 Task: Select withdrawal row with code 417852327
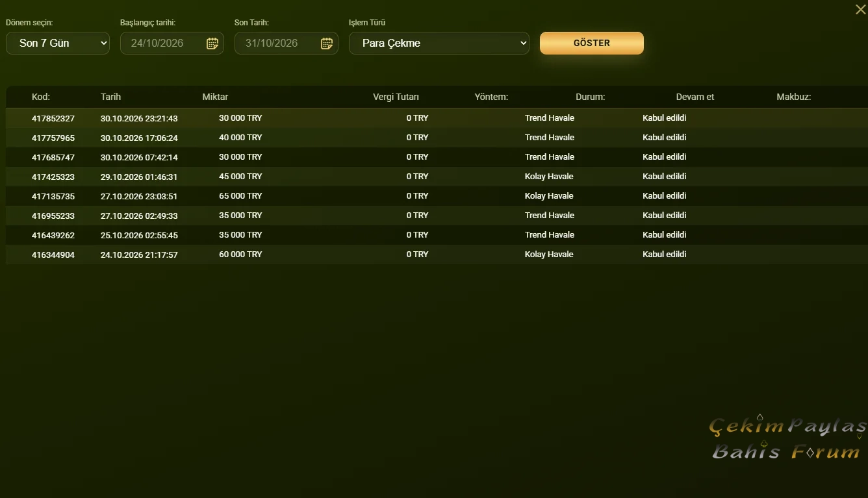click(437, 118)
